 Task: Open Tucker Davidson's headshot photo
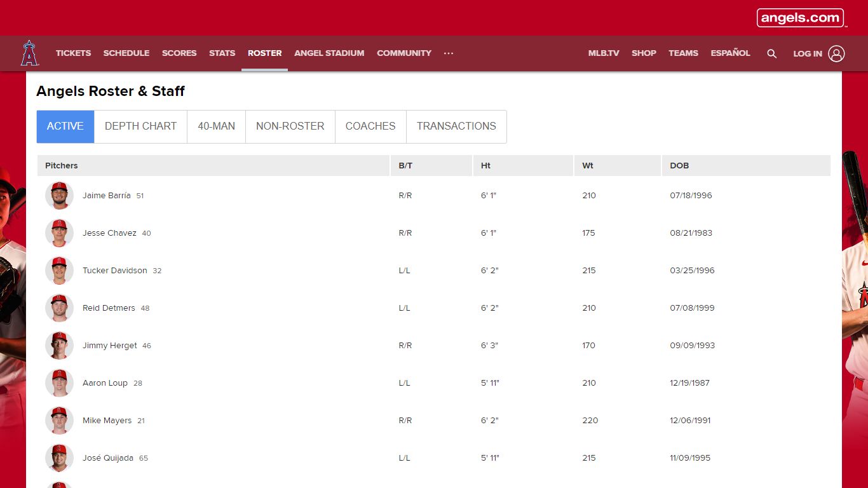[59, 271]
